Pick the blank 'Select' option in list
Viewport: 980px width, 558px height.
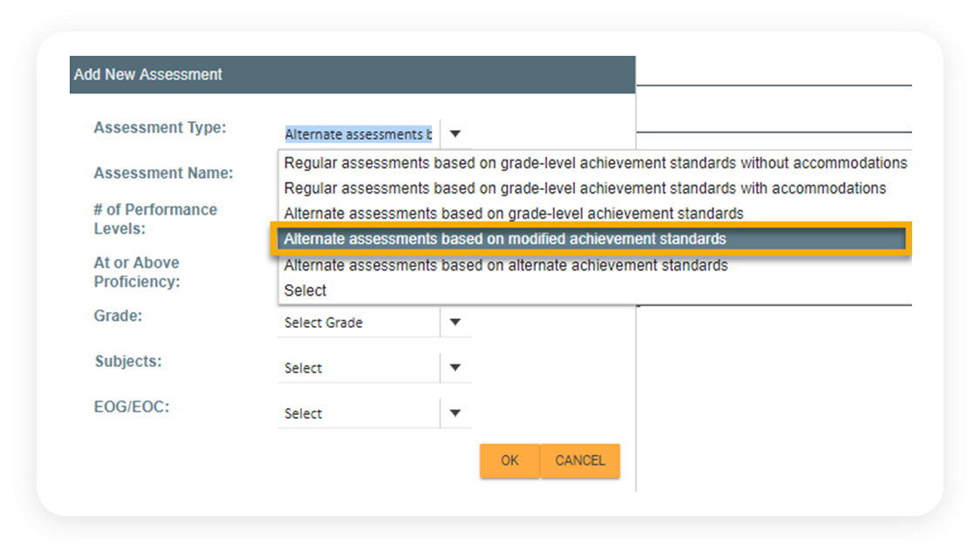coord(305,290)
